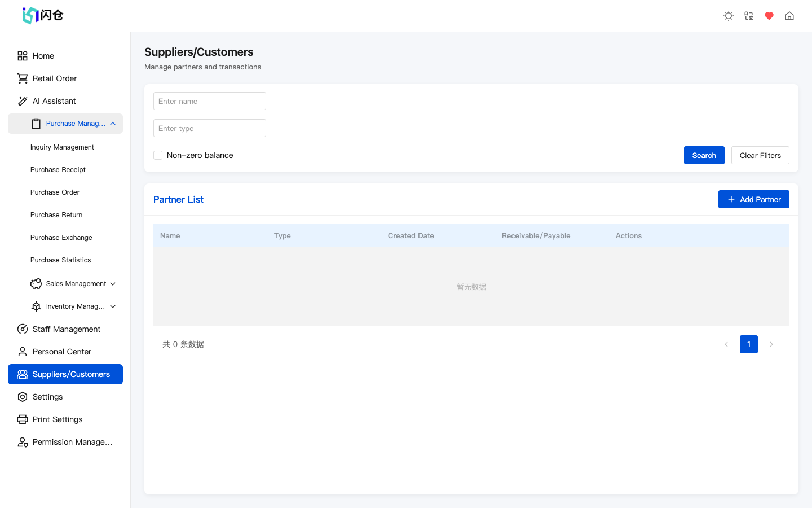
Task: Select the AI Assistant magic-wand icon
Action: 23,100
